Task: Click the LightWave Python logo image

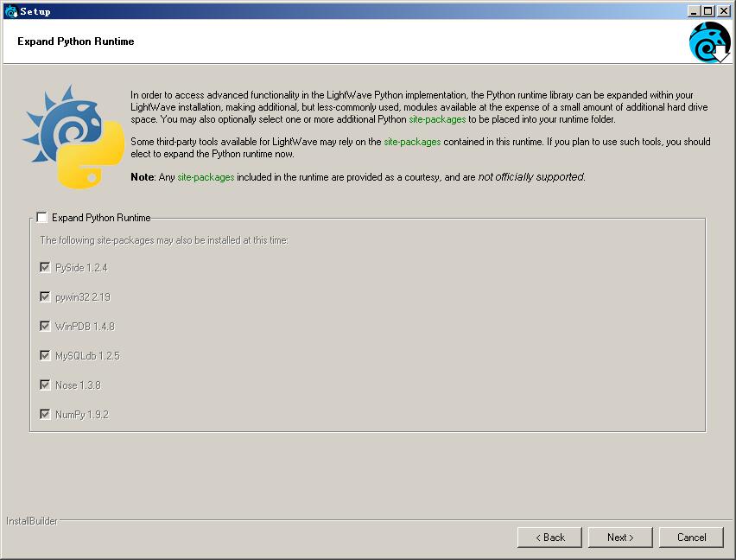Action: pyautogui.click(x=73, y=137)
